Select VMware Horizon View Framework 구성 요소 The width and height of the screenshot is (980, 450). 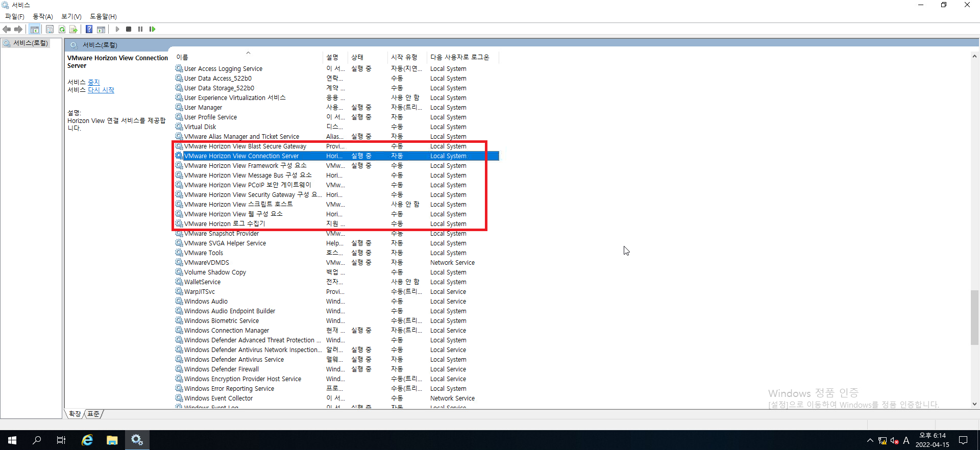[336, 166]
